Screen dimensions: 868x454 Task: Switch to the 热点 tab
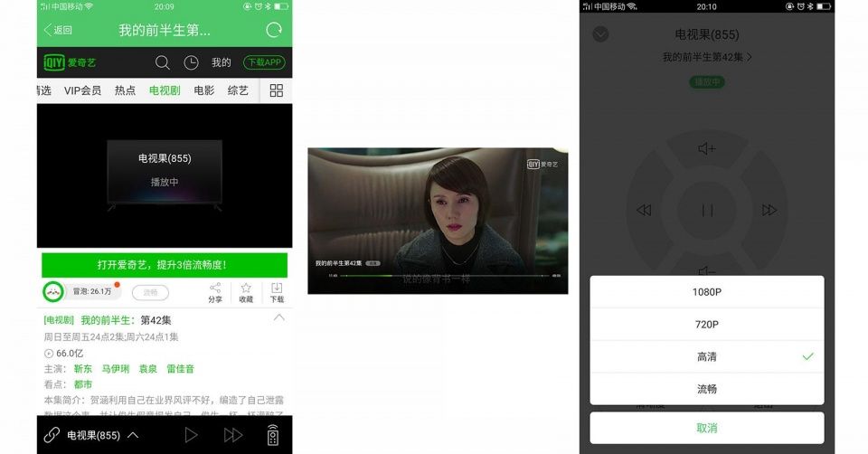point(125,90)
